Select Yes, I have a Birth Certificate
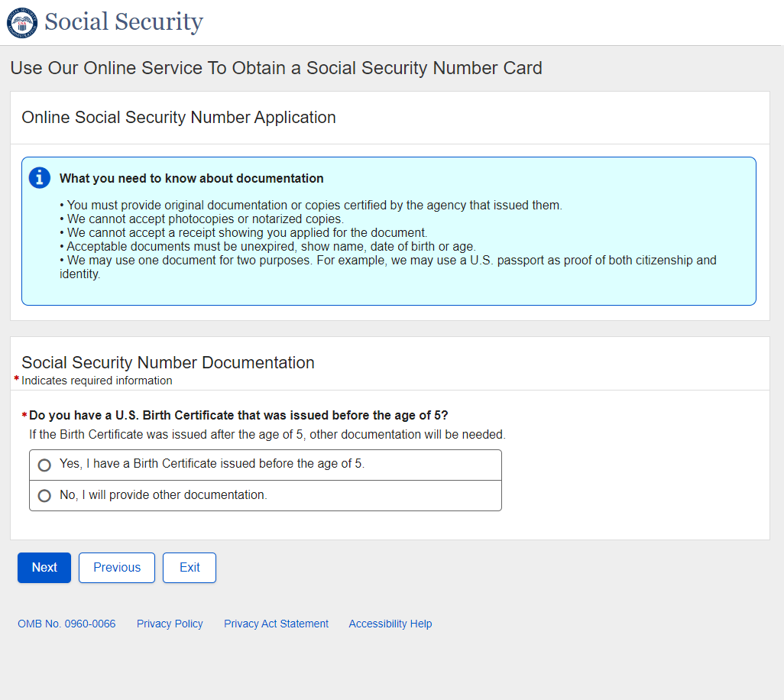This screenshot has height=700, width=784. pyautogui.click(x=44, y=465)
